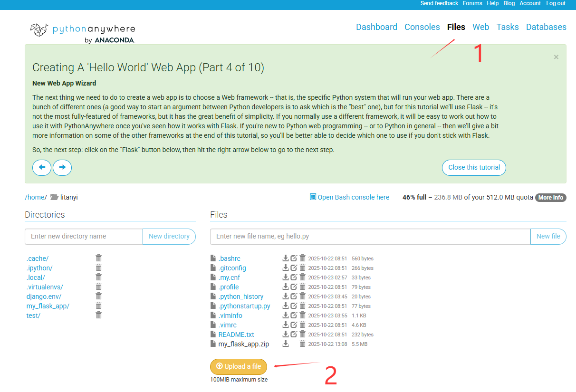The image size is (576, 392).
Task: Open the Account page
Action: (x=530, y=3)
